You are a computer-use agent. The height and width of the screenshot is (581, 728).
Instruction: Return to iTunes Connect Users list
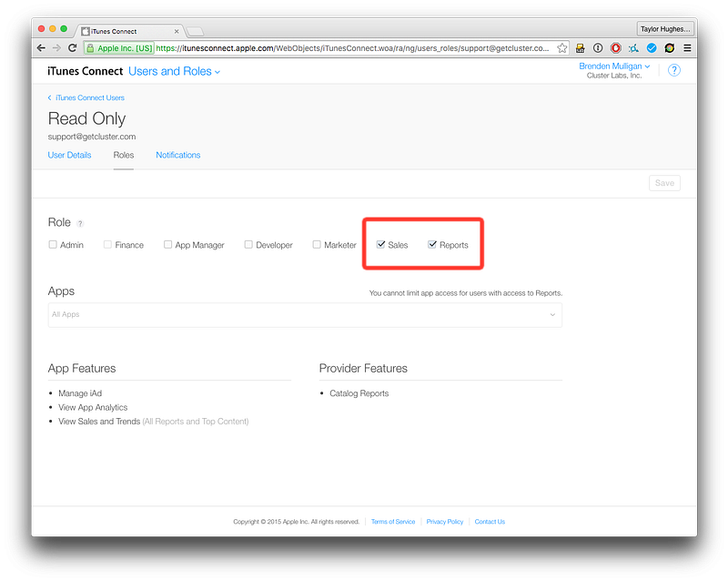point(86,97)
